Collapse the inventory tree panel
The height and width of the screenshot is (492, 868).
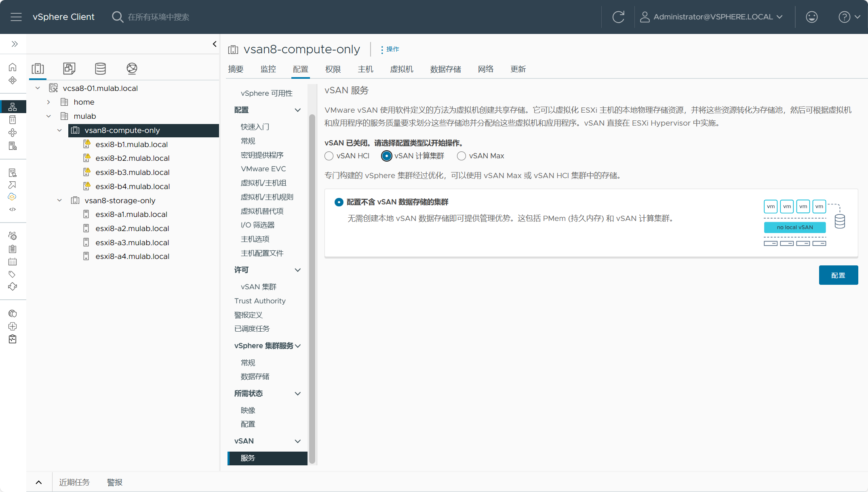pos(215,44)
